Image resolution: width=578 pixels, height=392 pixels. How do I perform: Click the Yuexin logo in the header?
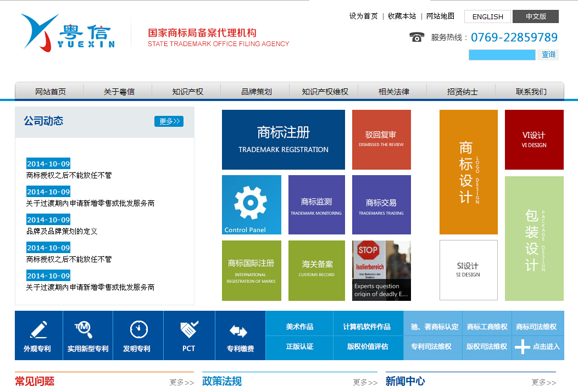[69, 33]
